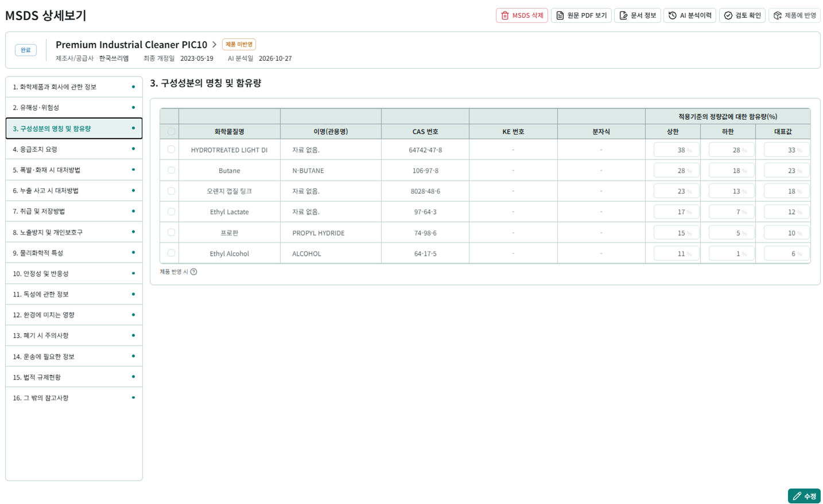Tick the 프로판 row checkbox
823x504 pixels.
tap(171, 232)
